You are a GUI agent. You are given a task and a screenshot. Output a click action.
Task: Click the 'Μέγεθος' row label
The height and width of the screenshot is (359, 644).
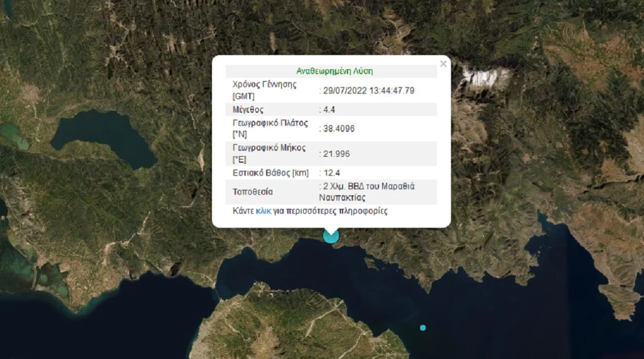coord(248,109)
